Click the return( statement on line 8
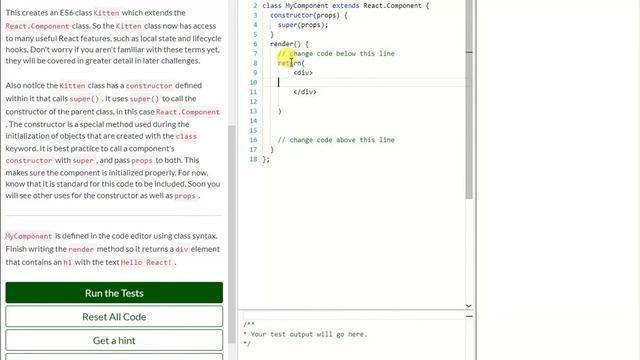Viewport: 640px width, 360px height. (291, 63)
